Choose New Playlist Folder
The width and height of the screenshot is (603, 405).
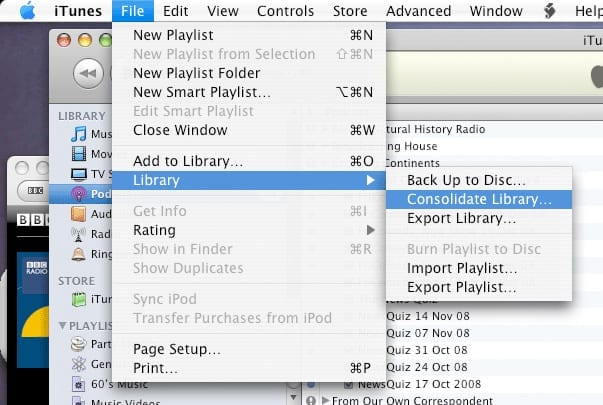point(249,73)
